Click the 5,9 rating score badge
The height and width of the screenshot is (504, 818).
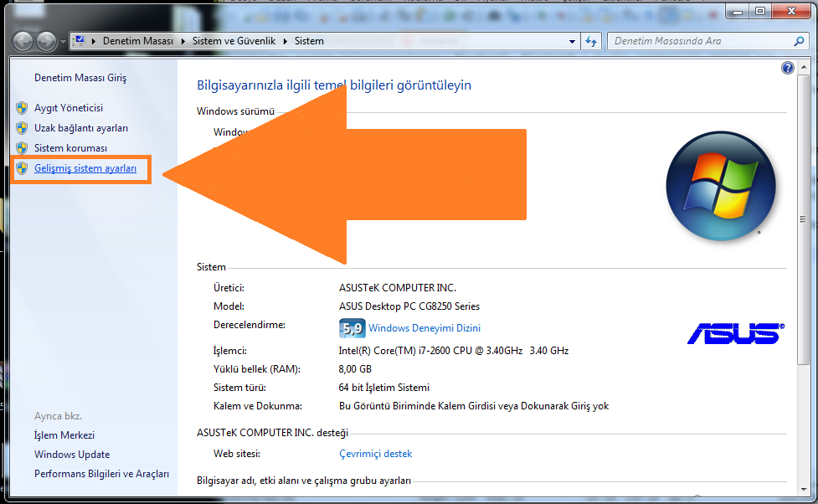[352, 328]
